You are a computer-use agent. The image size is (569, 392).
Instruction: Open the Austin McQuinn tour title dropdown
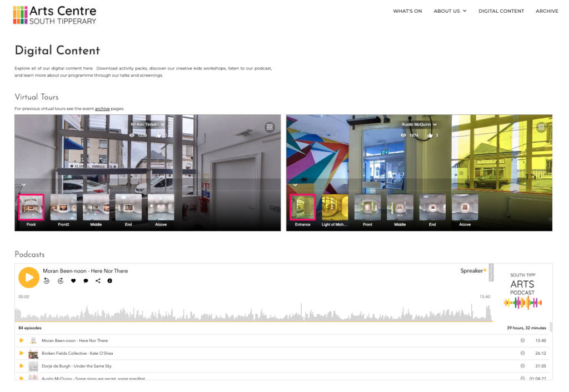[419, 124]
